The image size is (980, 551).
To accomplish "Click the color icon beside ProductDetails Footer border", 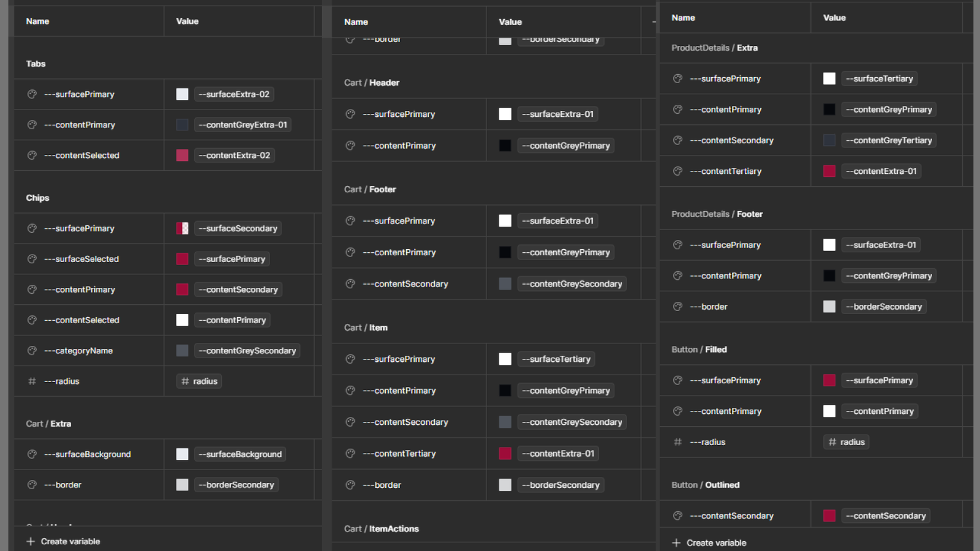I will pyautogui.click(x=677, y=307).
